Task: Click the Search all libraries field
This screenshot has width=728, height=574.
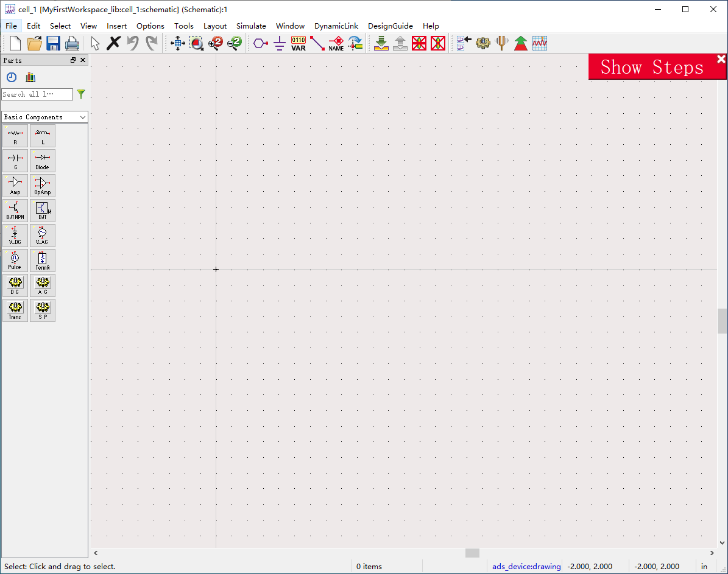Action: point(37,94)
